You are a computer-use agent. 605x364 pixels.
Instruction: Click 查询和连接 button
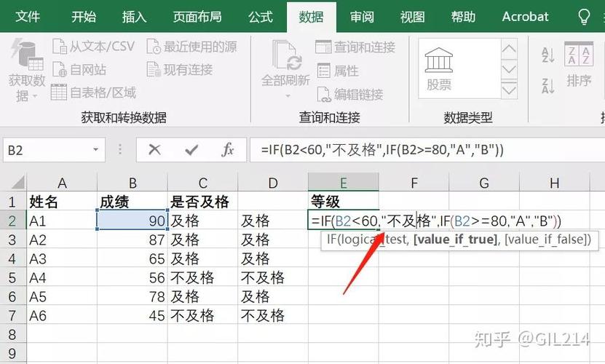(355, 47)
